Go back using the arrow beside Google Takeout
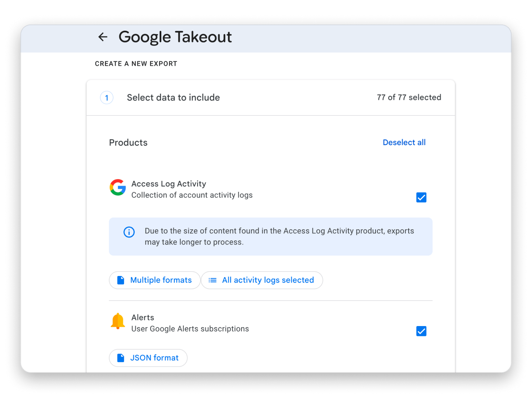 (x=103, y=37)
